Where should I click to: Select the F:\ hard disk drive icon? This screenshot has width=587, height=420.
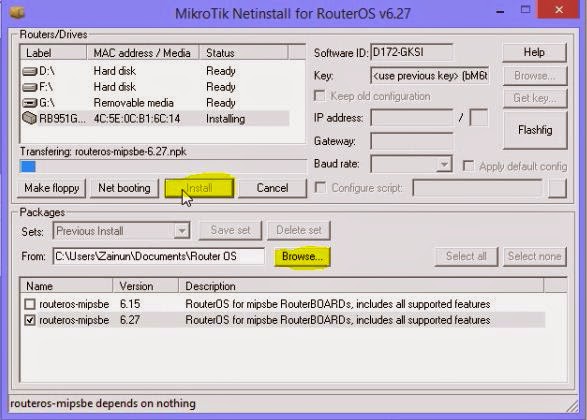[x=30, y=87]
